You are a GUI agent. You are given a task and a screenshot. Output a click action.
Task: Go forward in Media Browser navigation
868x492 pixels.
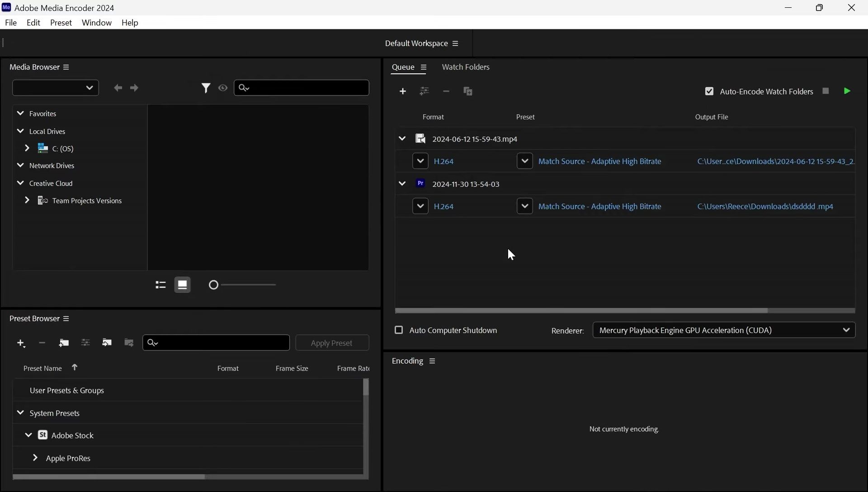tap(134, 88)
